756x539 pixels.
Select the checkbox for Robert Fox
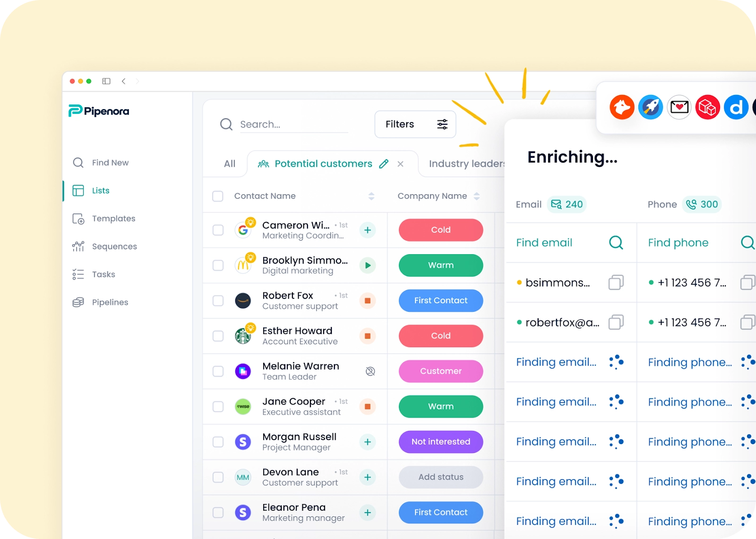coord(218,300)
